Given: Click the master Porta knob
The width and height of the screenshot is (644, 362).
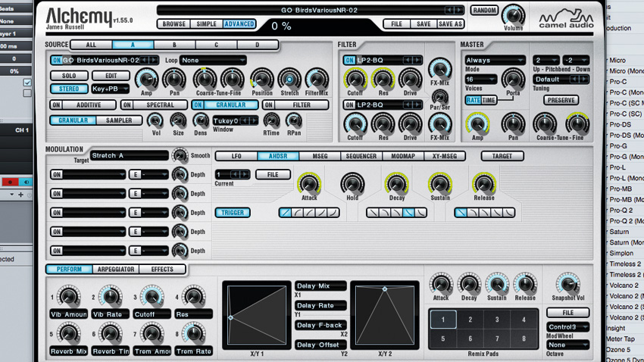Looking at the screenshot, I should [513, 80].
